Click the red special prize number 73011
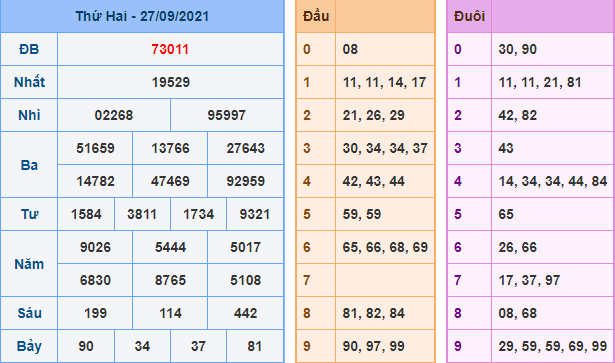The width and height of the screenshot is (615, 363). (170, 49)
